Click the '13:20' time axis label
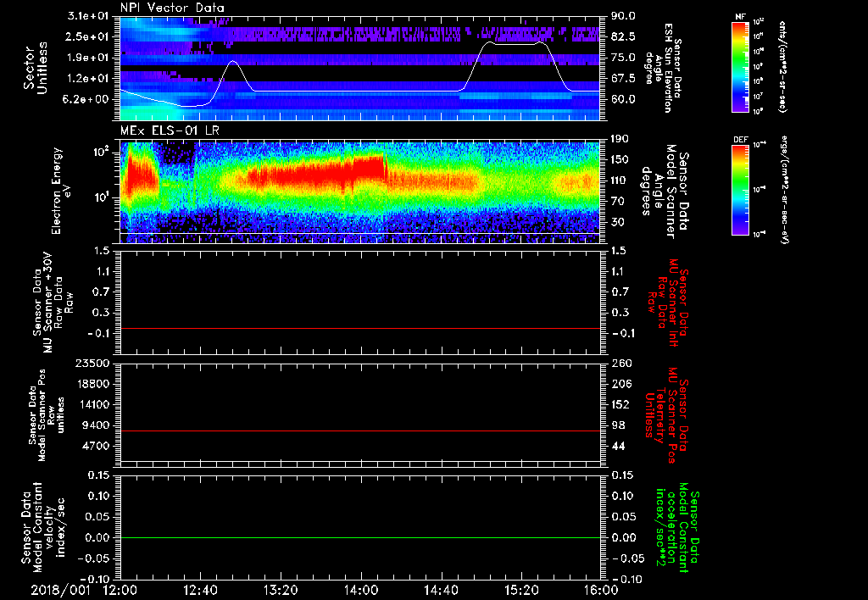 tap(281, 590)
